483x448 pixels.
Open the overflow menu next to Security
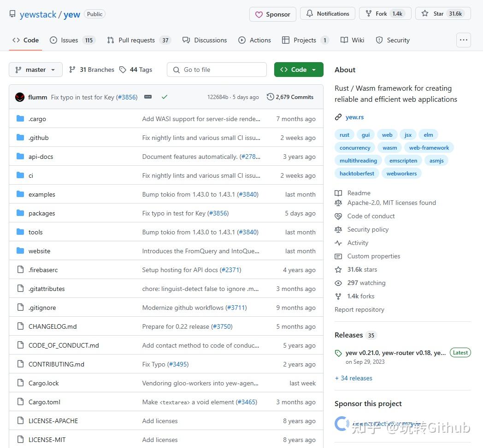click(x=464, y=40)
